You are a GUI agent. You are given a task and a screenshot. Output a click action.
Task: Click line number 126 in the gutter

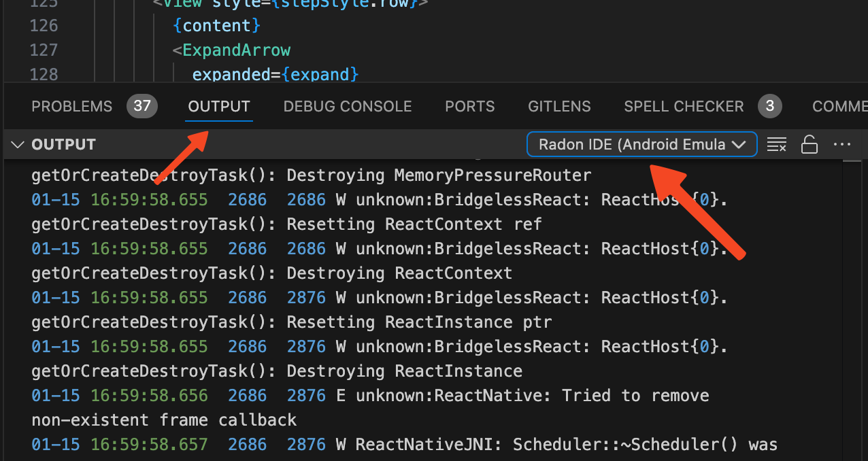tap(44, 25)
